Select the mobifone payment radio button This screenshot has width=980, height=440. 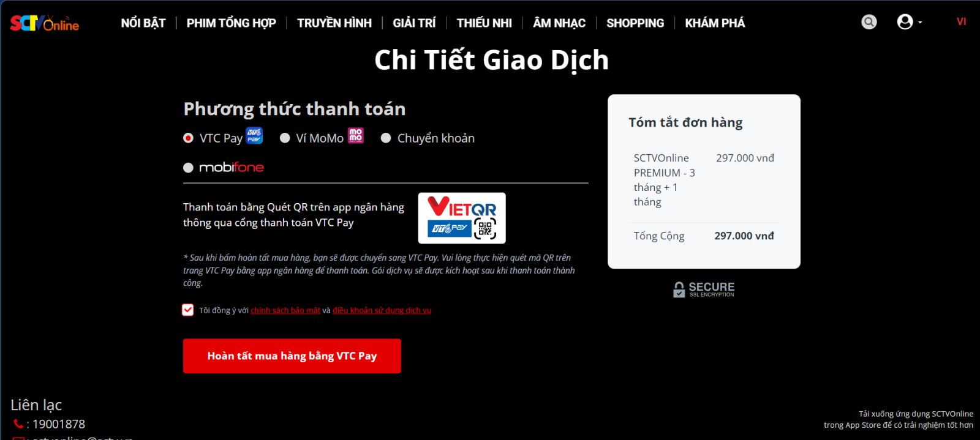(189, 168)
